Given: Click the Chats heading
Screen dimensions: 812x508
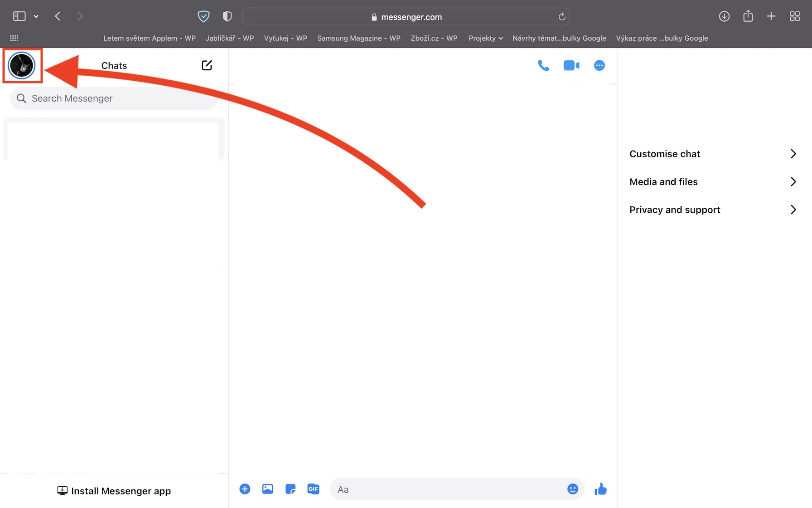Looking at the screenshot, I should pos(114,66).
